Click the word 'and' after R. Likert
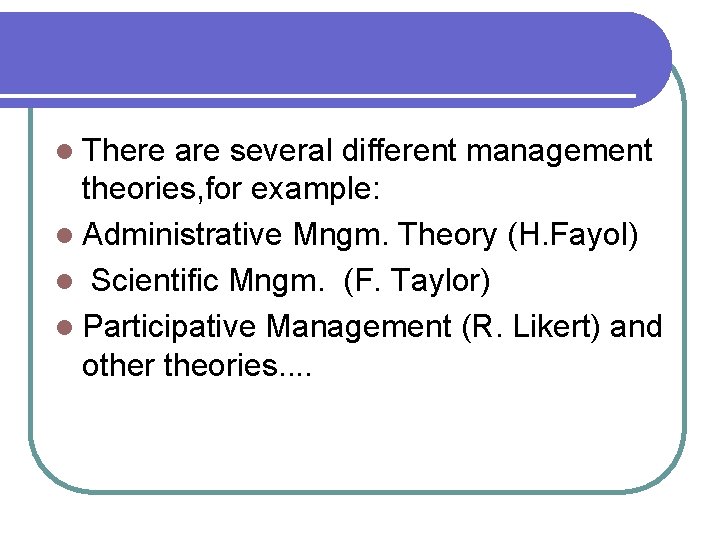The image size is (720, 540). [x=636, y=325]
